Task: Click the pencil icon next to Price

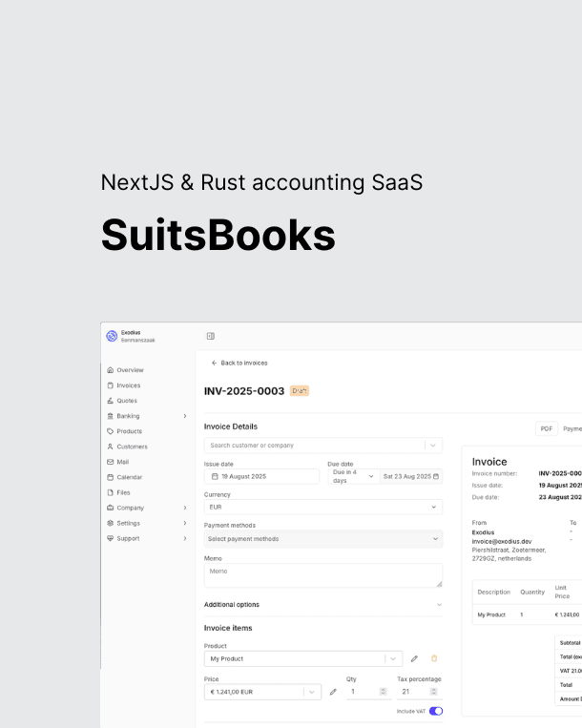Action: point(333,692)
